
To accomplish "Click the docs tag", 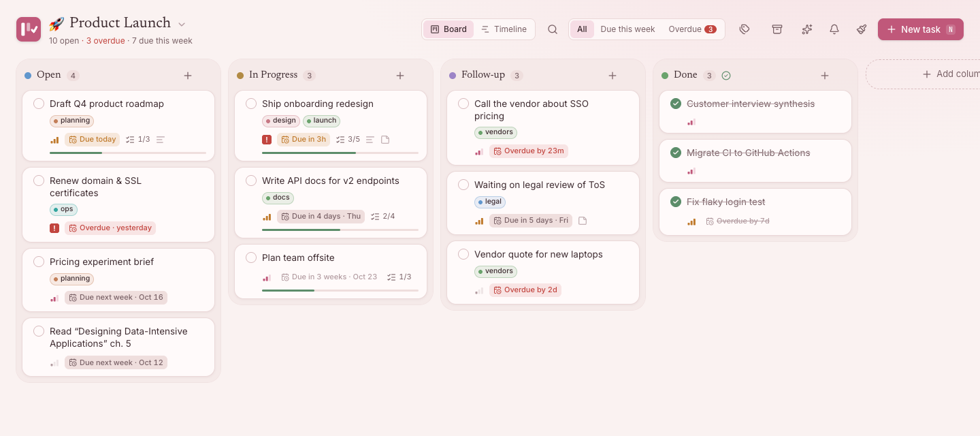I will coord(278,198).
